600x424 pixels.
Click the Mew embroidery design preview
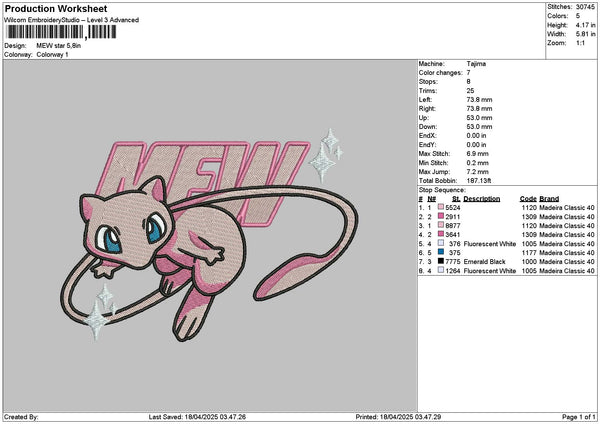coord(210,236)
